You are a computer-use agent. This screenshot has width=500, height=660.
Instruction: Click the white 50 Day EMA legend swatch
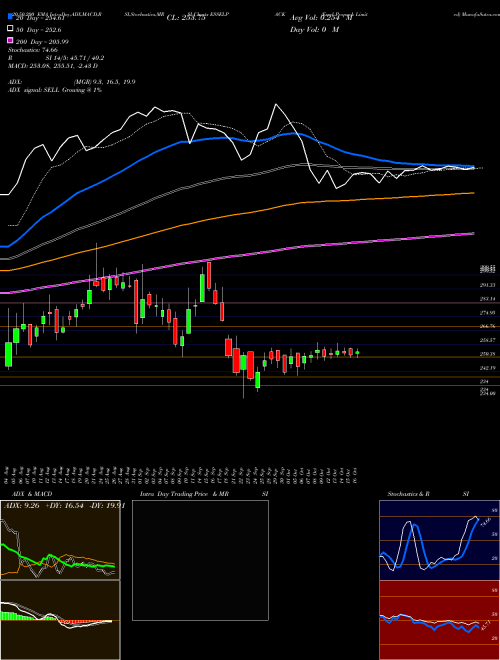pyautogui.click(x=11, y=29)
